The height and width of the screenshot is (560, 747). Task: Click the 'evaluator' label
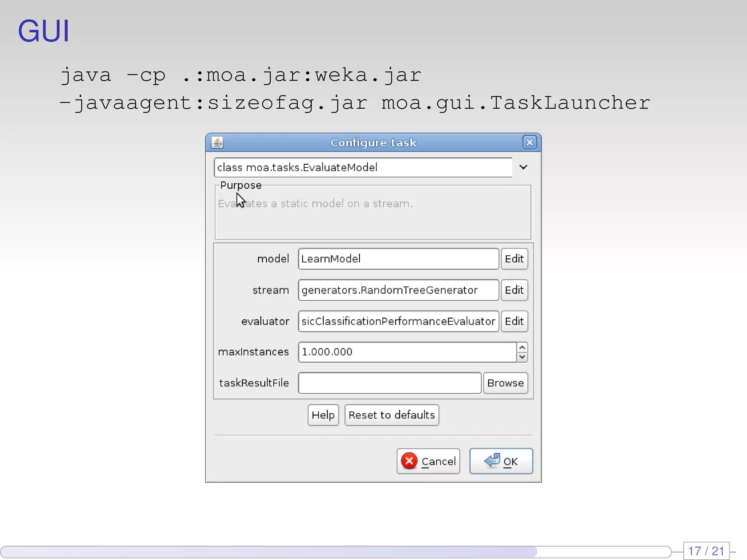tap(265, 321)
